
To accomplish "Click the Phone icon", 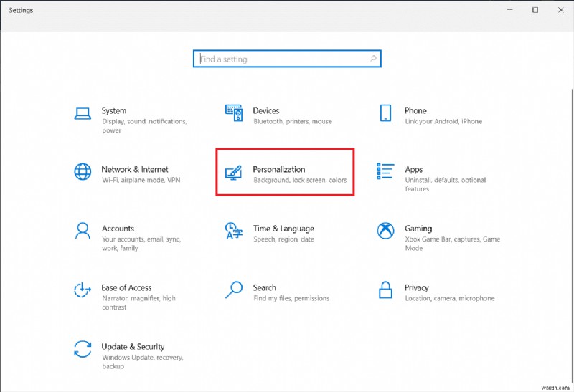I will coord(385,113).
